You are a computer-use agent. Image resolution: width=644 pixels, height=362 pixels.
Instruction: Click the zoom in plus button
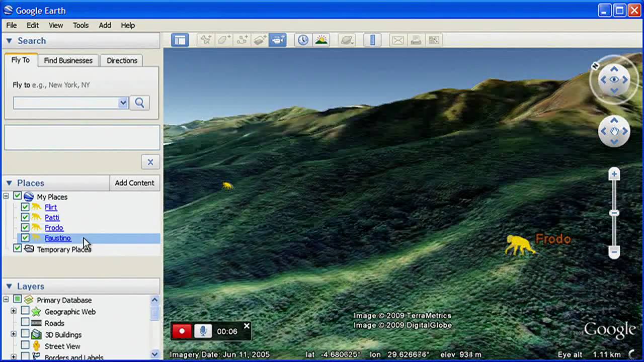click(614, 174)
